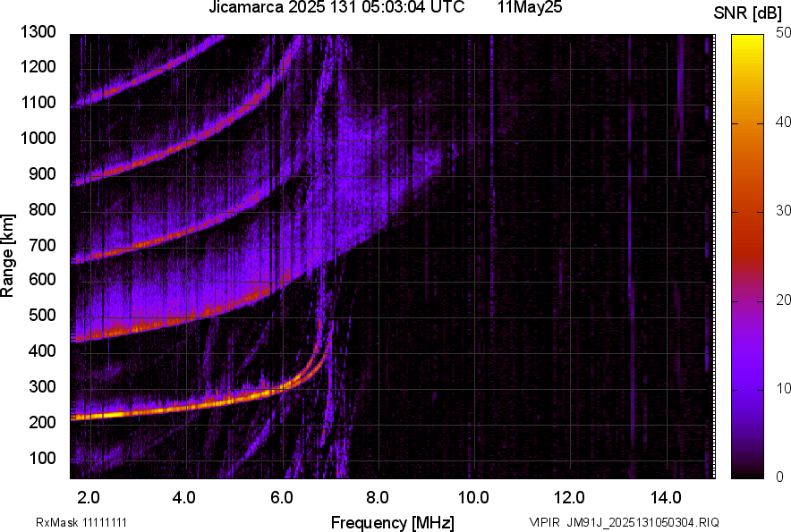Click the 'Frequency [MHz]' axis label
The width and height of the screenshot is (791, 532).
pyautogui.click(x=393, y=522)
